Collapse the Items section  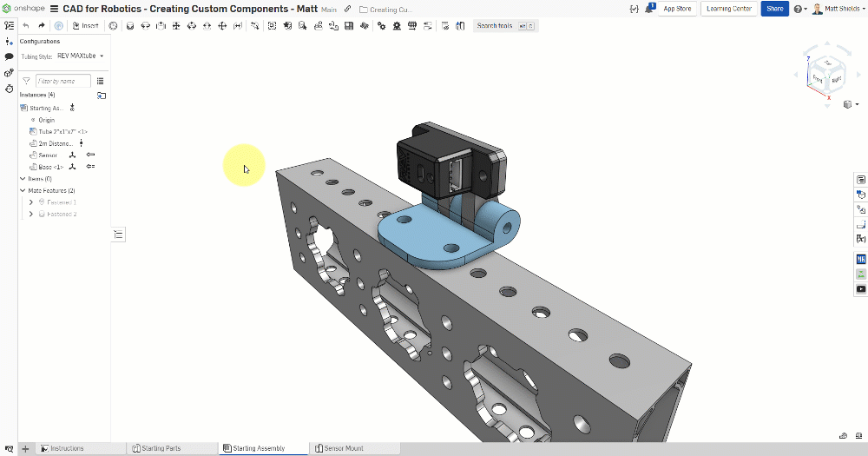point(23,179)
